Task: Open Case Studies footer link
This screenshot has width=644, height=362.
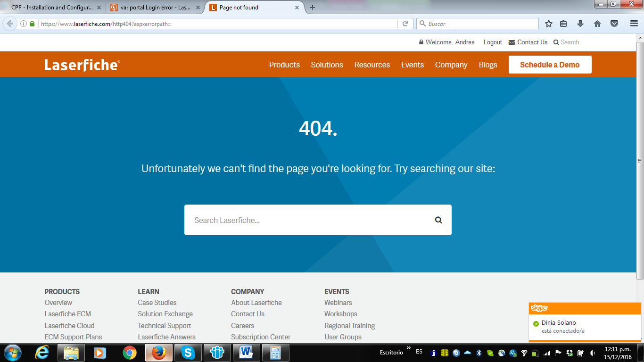Action: (x=157, y=303)
